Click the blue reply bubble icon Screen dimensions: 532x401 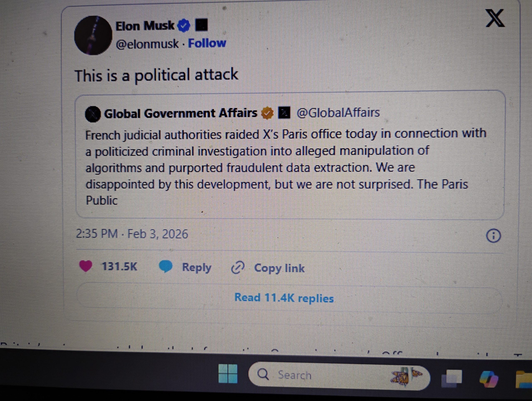point(165,267)
